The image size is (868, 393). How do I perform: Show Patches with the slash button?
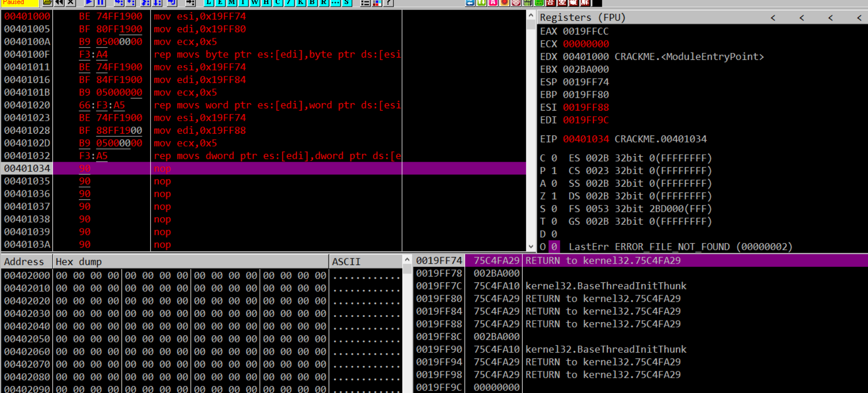289,2
